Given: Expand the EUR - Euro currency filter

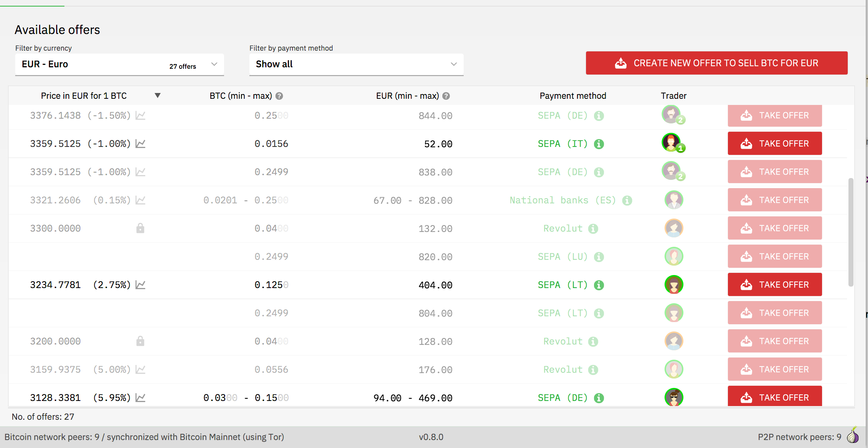Looking at the screenshot, I should point(119,64).
